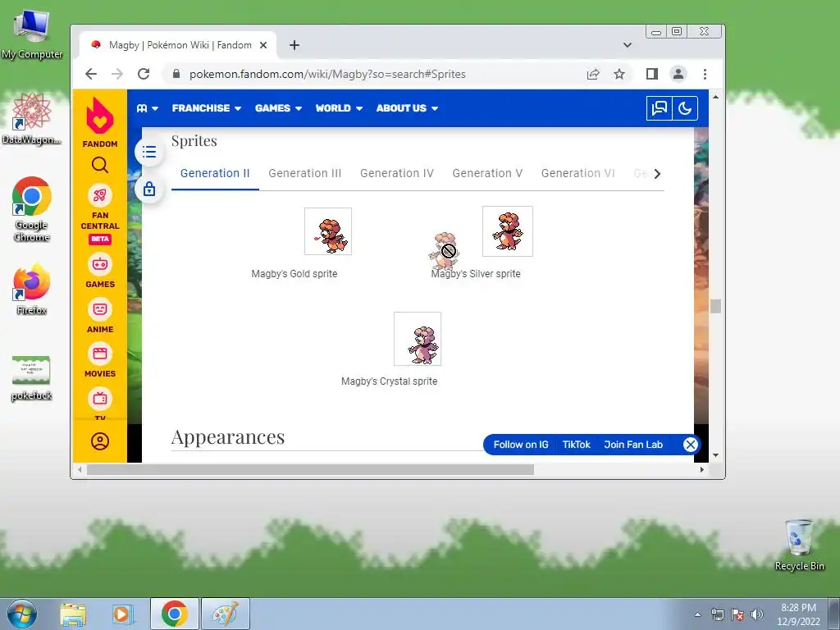Click the scroll down arrow

click(715, 455)
